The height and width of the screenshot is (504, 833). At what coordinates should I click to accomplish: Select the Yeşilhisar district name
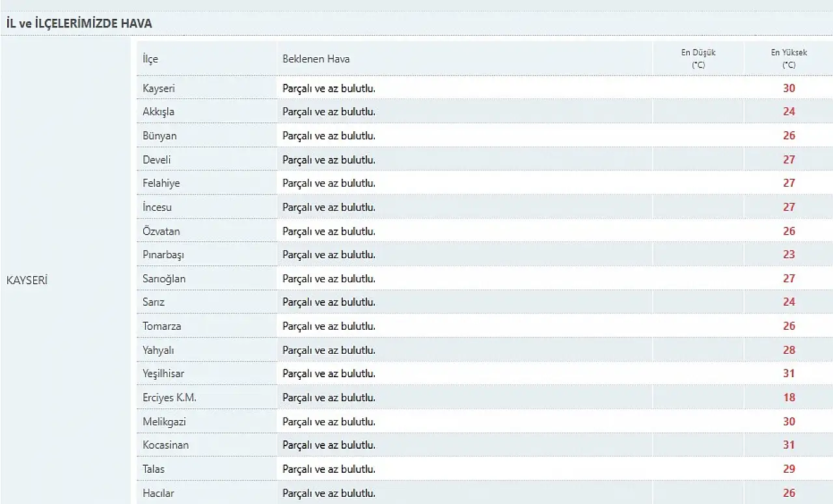point(164,374)
